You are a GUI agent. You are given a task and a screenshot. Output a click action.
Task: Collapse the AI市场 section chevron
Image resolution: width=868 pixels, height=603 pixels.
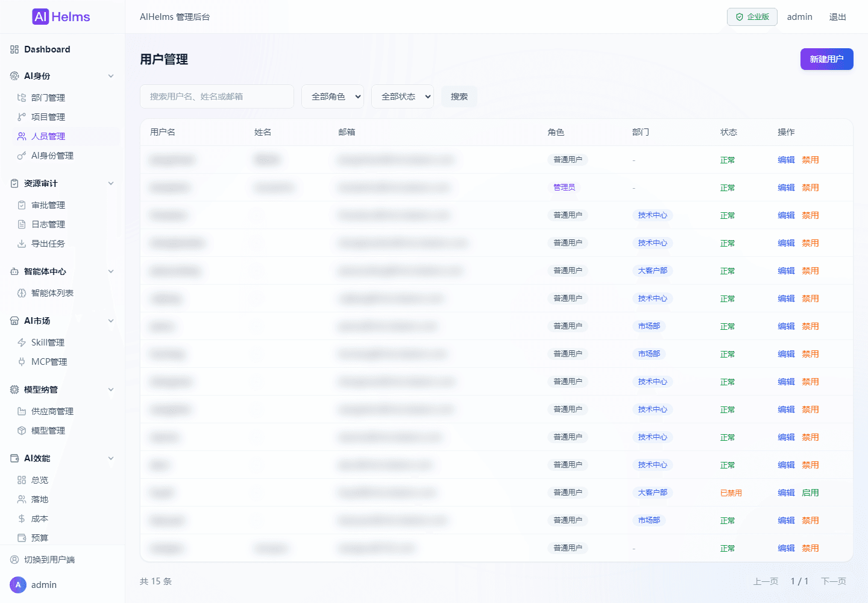point(111,321)
